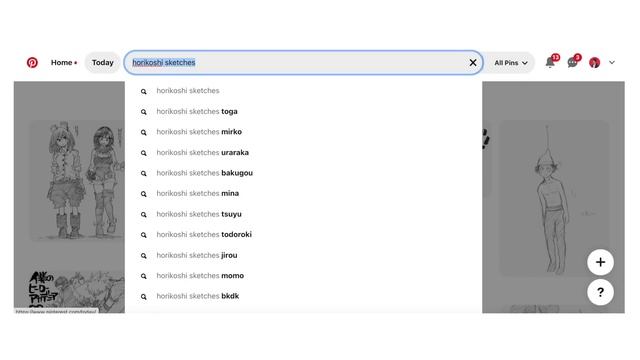Open the All Pins filter dropdown

(511, 63)
